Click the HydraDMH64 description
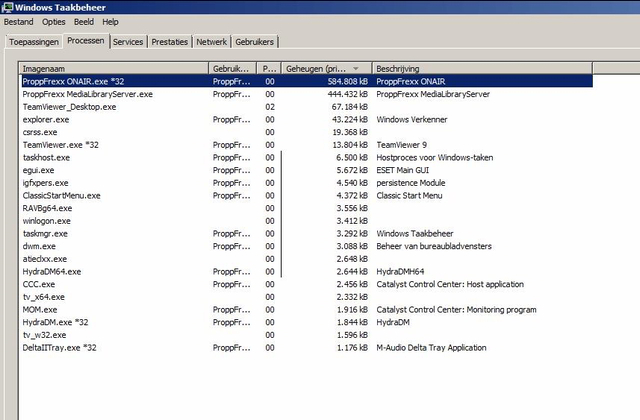640x420 pixels. [x=400, y=271]
